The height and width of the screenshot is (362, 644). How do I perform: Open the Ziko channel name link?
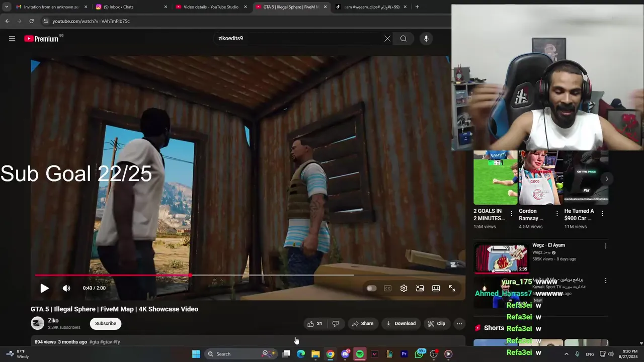(53, 320)
